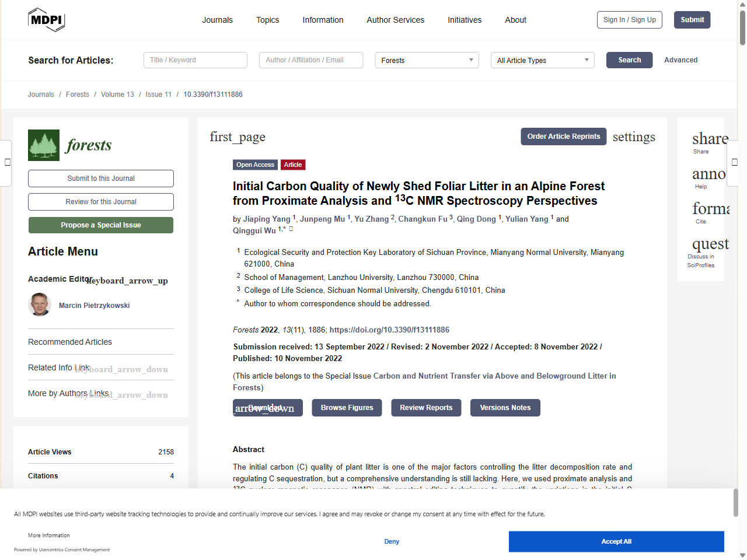
Task: Click Marcin Pietrzykowski's profile photo
Action: pyautogui.click(x=40, y=304)
